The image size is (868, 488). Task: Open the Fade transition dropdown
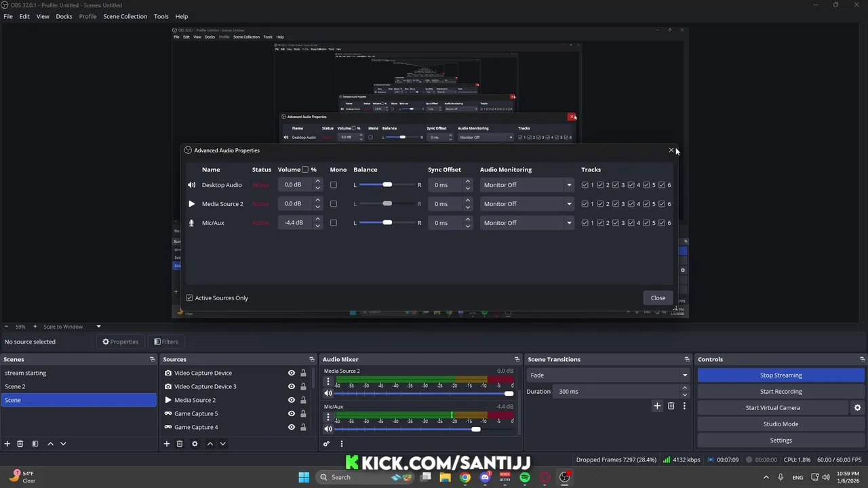click(x=608, y=375)
